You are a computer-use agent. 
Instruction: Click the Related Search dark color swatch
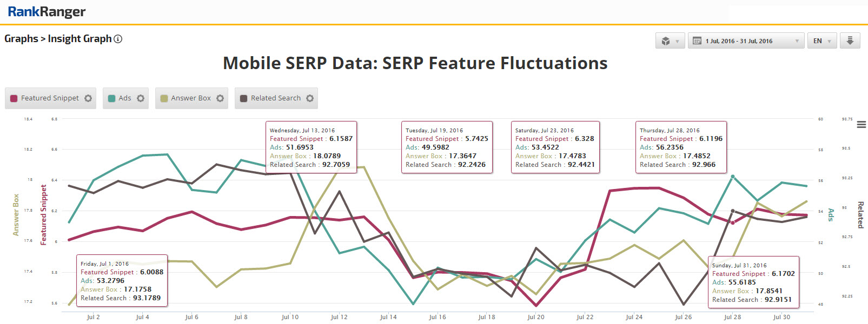tap(243, 98)
